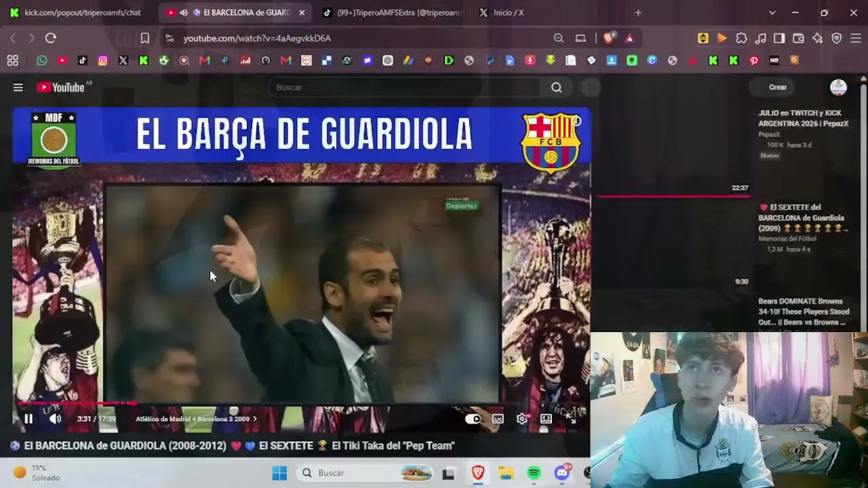868x488 pixels.
Task: Open the Brave main menu
Action: pos(856,39)
